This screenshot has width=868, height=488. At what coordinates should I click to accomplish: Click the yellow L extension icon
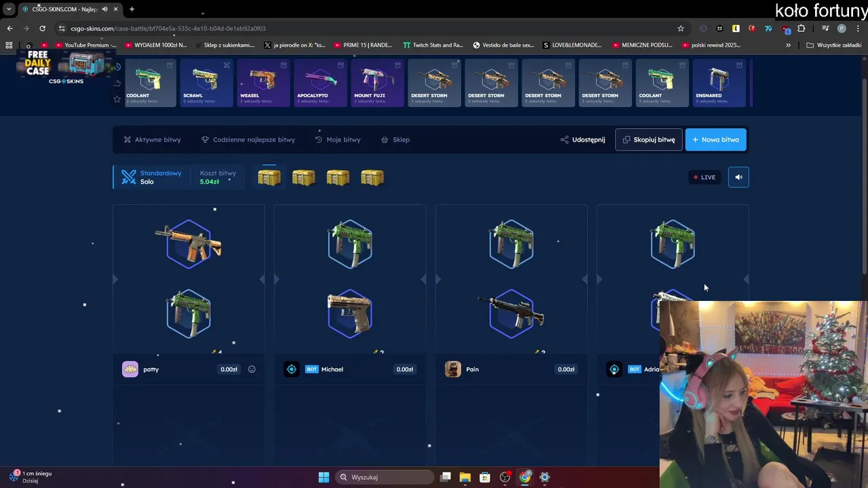click(x=736, y=28)
